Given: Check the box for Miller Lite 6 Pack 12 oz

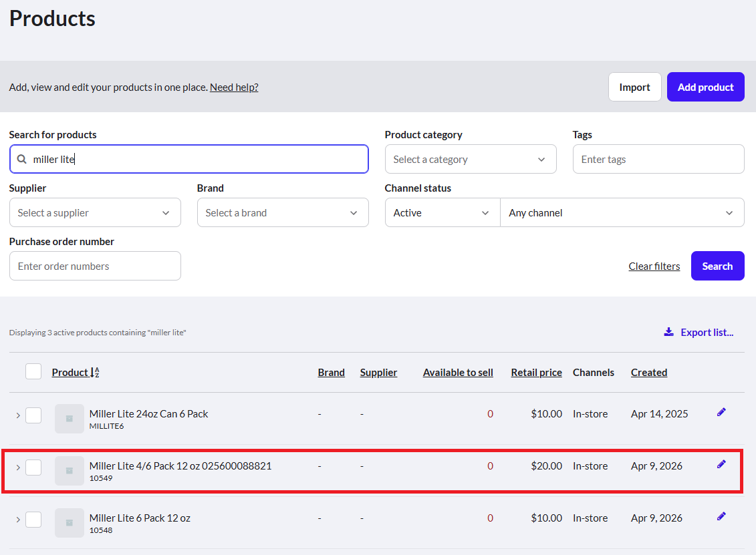Looking at the screenshot, I should (x=33, y=520).
